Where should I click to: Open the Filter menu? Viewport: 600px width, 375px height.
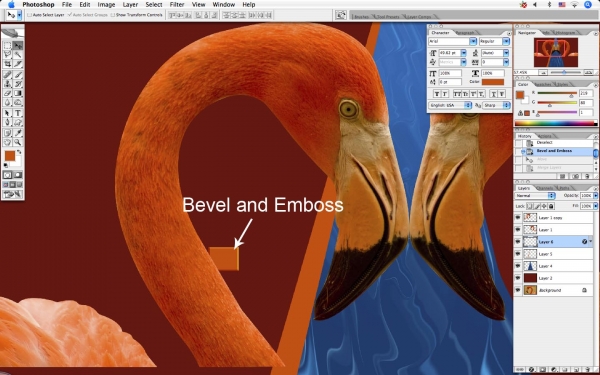click(x=176, y=5)
